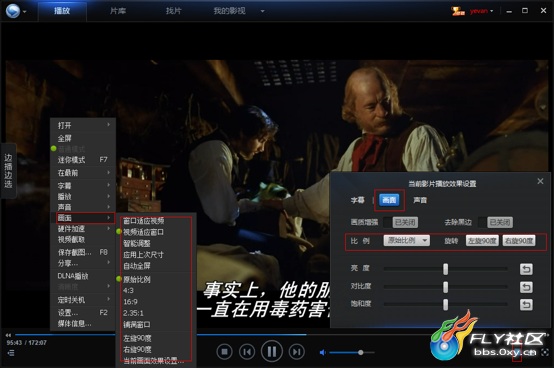Adjust the 亮度 brightness slider handle
Image resolution: width=554 pixels, height=368 pixels.
446,269
